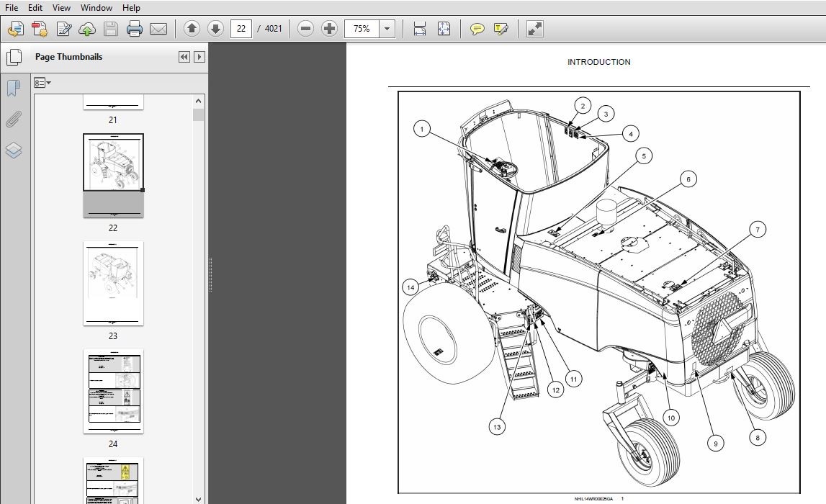
Task: Click the Create PDF toolbar icon
Action: pos(40,28)
